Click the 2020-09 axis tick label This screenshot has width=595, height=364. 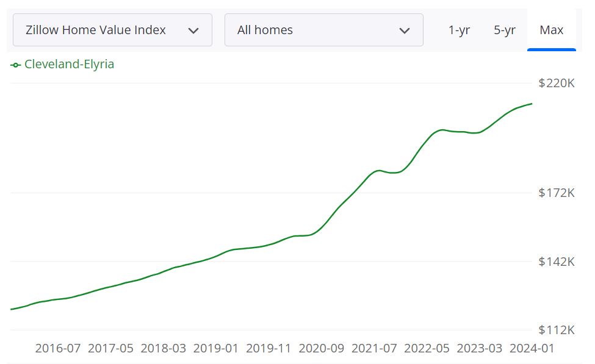click(x=322, y=348)
